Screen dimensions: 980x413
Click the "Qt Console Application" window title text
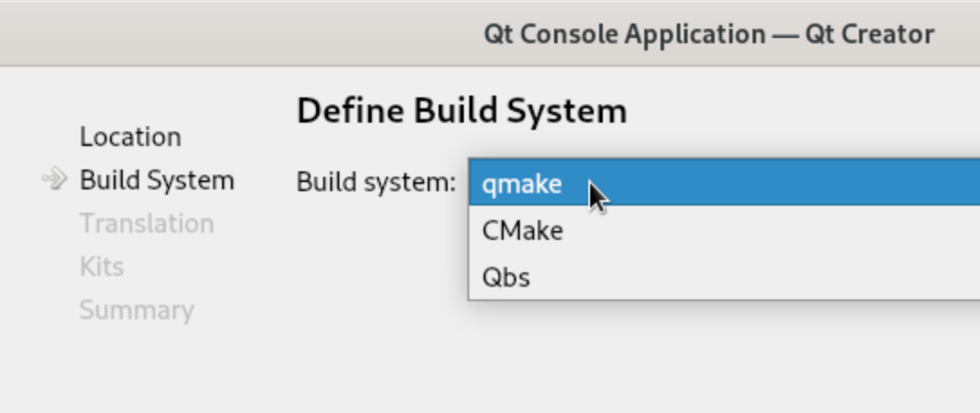click(622, 34)
